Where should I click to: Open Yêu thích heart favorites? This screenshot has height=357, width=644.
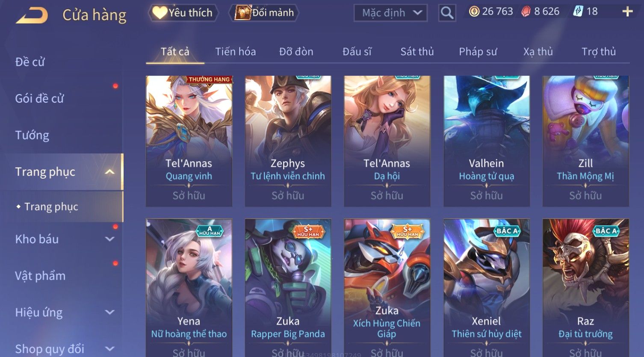[183, 13]
